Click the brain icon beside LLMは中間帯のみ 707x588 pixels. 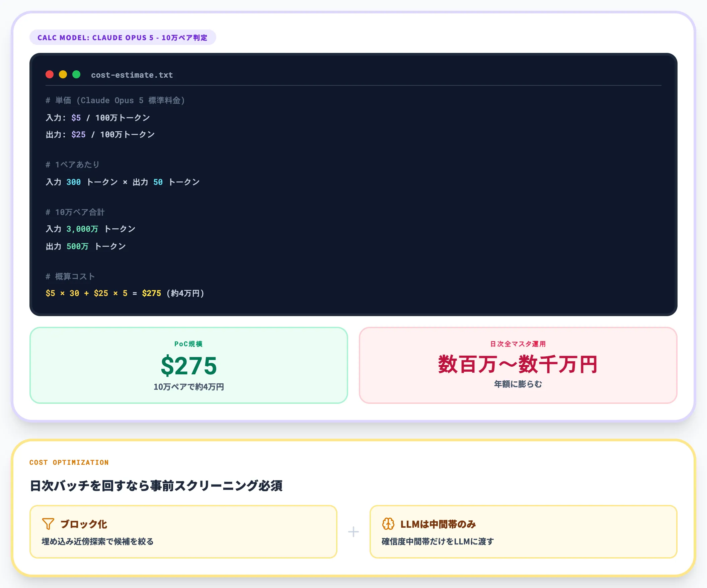(388, 524)
